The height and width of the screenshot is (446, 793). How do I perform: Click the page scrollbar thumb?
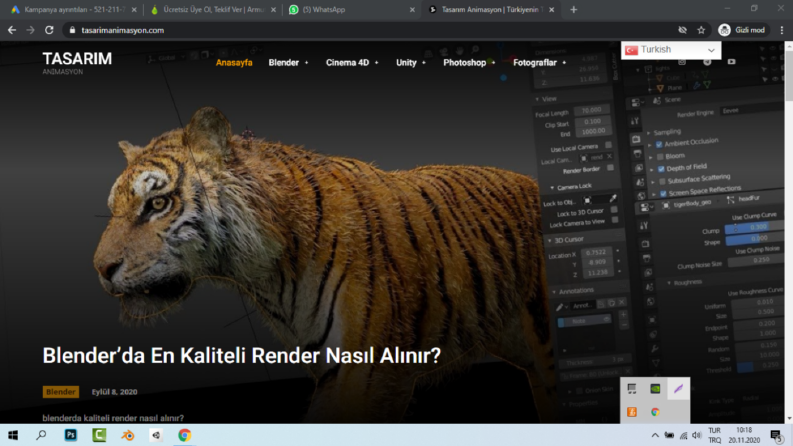tap(789, 75)
